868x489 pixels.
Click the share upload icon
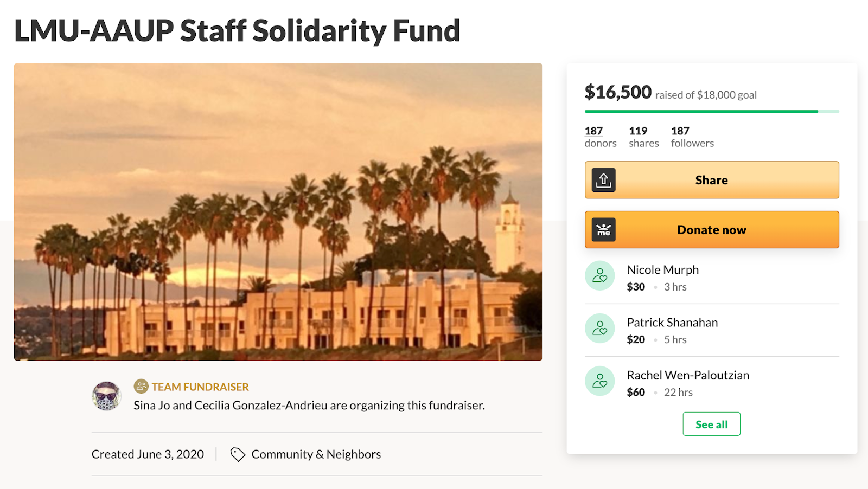coord(603,180)
